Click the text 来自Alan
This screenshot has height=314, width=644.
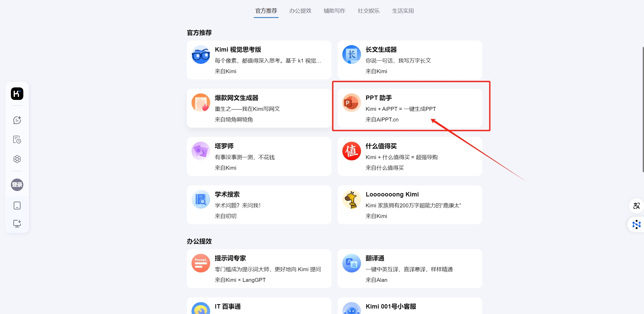[x=376, y=280]
